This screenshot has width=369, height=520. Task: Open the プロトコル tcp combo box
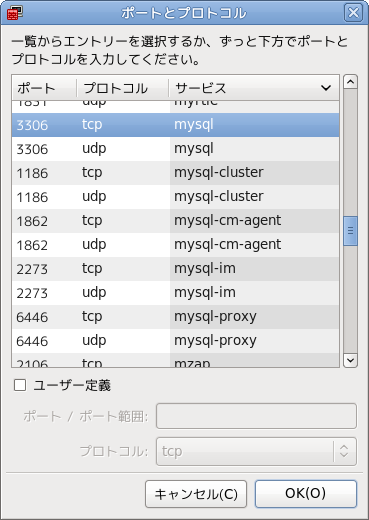[256, 451]
